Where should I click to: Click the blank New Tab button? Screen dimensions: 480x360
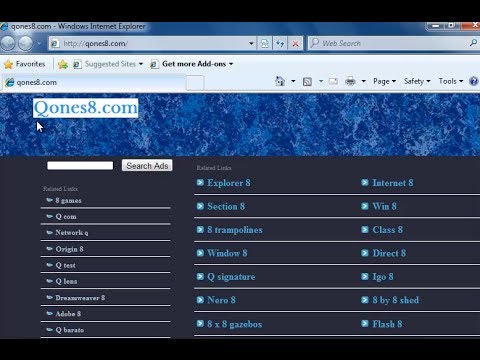tap(195, 83)
